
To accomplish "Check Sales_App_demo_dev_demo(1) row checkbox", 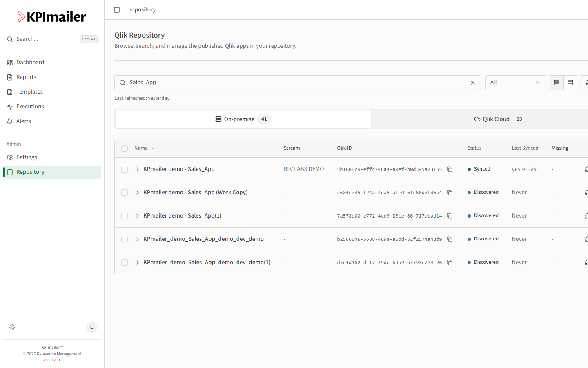I will click(125, 263).
